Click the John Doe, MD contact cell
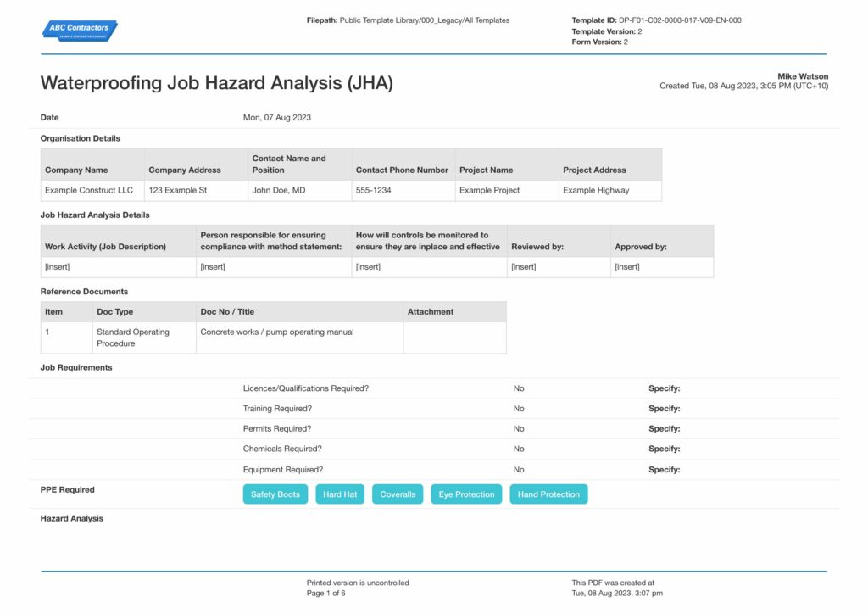 (299, 191)
